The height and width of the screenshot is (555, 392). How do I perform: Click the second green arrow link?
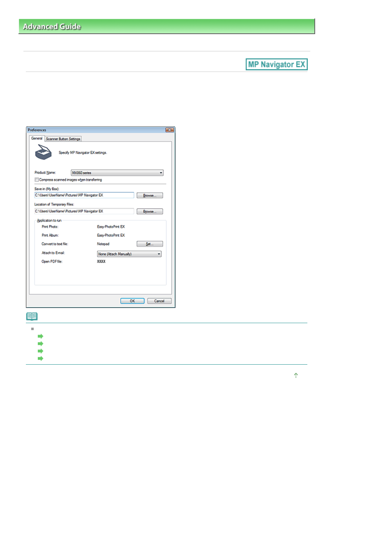(x=40, y=344)
